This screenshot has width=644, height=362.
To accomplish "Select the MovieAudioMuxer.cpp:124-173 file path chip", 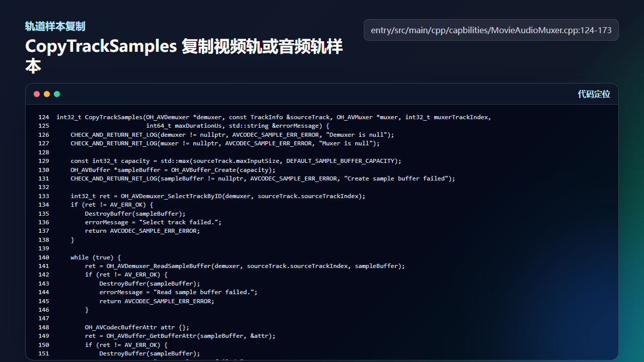I will [x=491, y=30].
